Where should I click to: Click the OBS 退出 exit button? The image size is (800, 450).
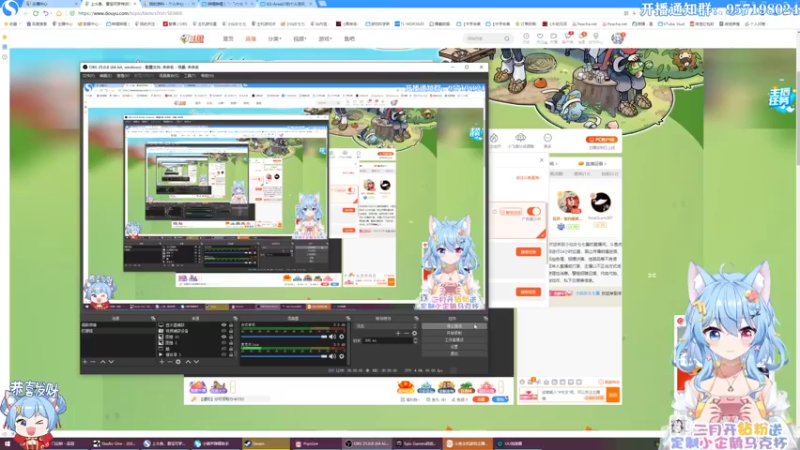click(x=454, y=353)
